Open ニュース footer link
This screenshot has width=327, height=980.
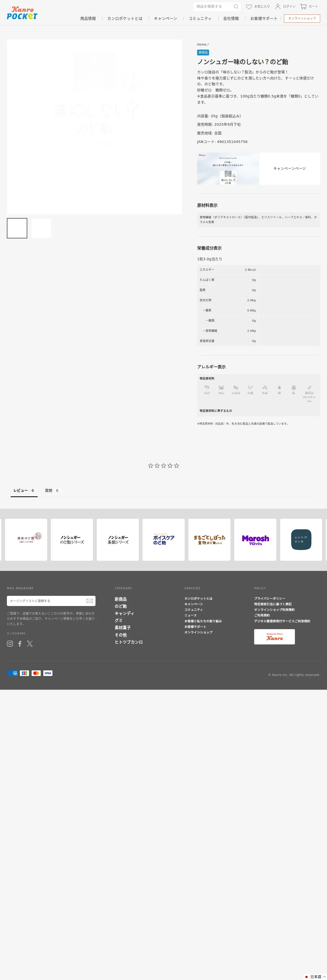(191, 615)
